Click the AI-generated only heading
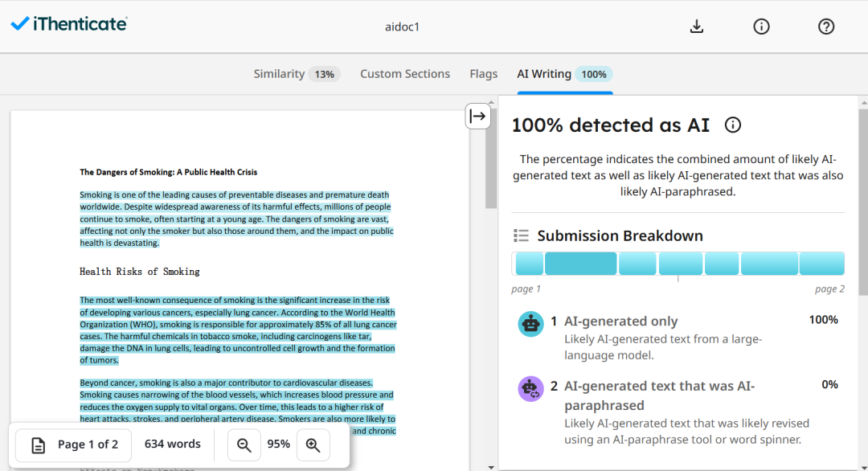 620,321
